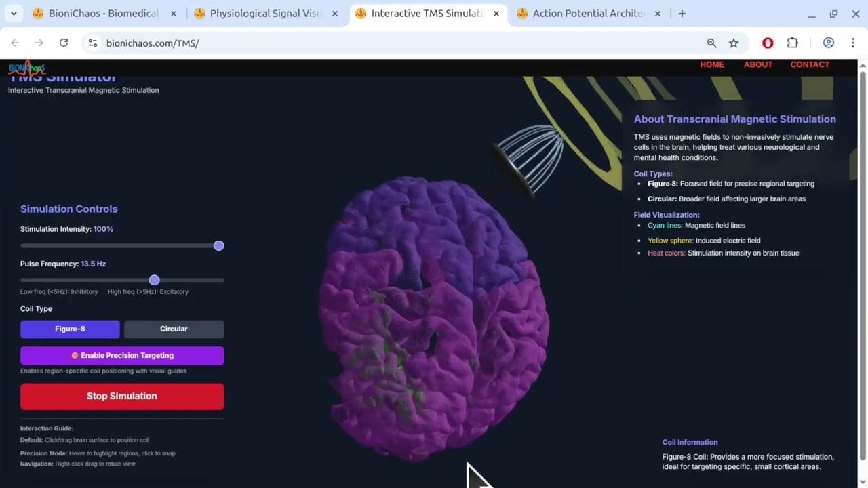Switch to Physiological Signal Visualizer tab
868x488 pixels.
point(267,14)
